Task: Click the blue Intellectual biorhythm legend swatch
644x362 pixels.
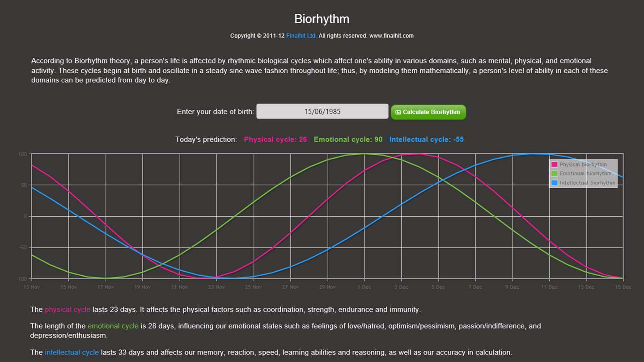Action: [555, 183]
